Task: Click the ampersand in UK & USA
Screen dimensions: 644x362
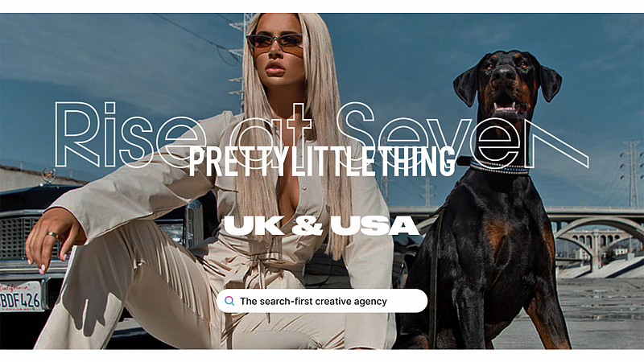Action: pyautogui.click(x=308, y=226)
